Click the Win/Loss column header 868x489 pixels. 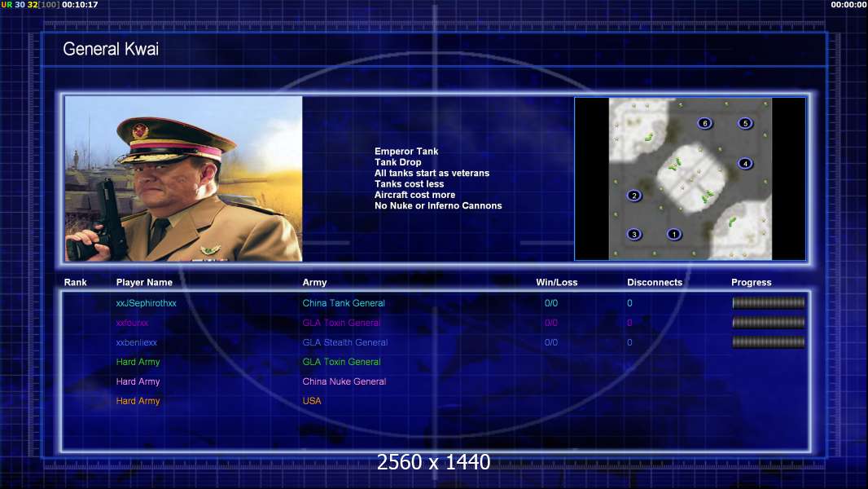(x=557, y=283)
